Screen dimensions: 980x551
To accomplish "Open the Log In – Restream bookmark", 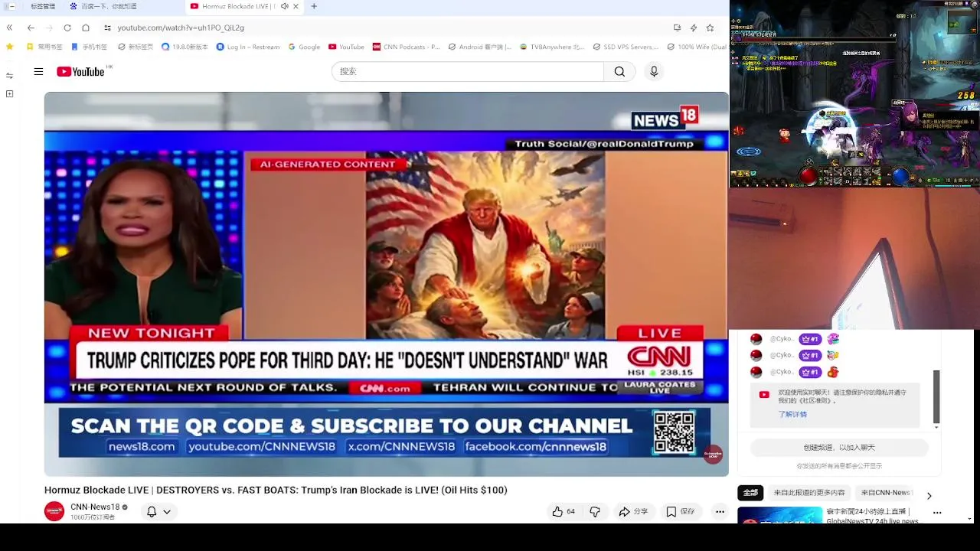I will 248,47.
